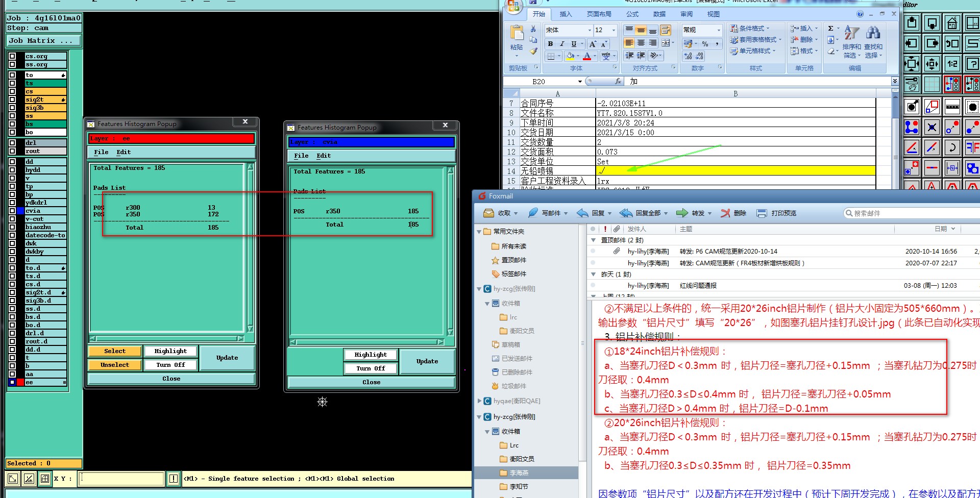
Task: Click the wrap text icon in Excel alignment group
Action: pos(665,30)
